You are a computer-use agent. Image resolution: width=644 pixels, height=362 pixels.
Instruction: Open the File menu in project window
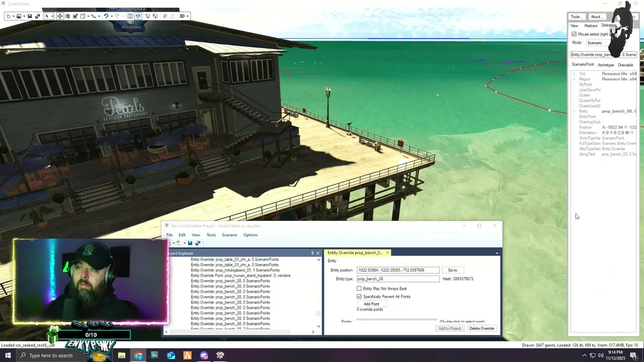(170, 235)
